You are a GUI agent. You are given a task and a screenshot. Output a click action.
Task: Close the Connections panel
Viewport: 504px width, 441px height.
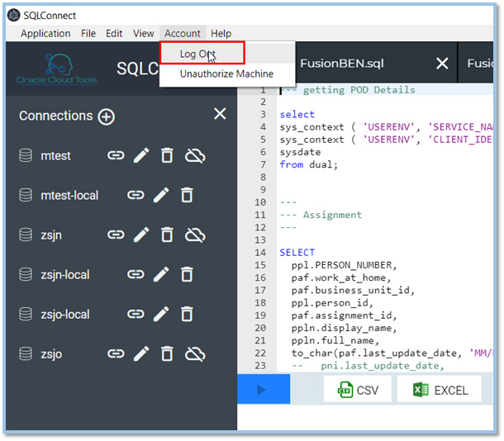(x=220, y=114)
